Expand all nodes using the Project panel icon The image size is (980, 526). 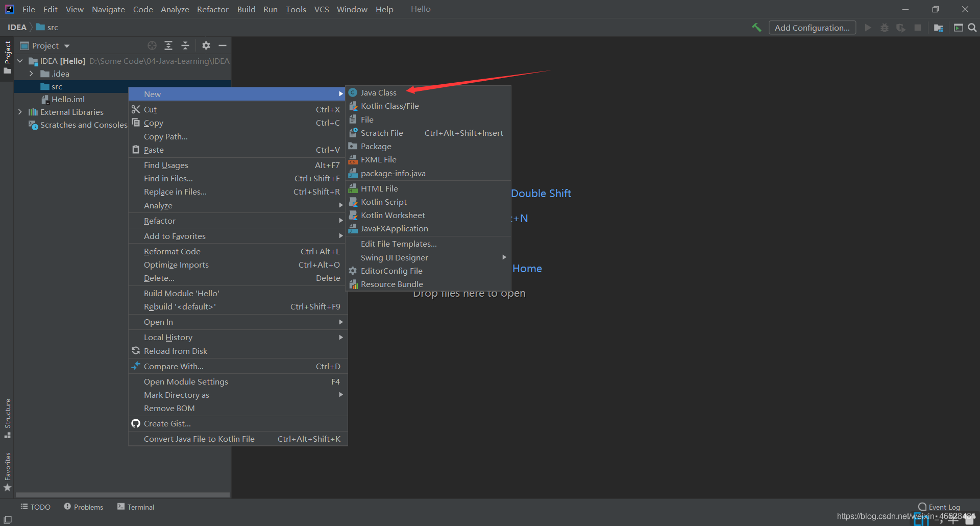(168, 45)
